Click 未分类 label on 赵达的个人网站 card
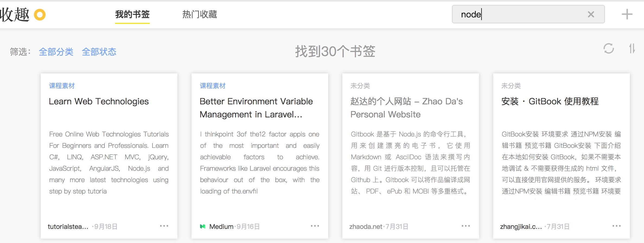 click(x=360, y=86)
